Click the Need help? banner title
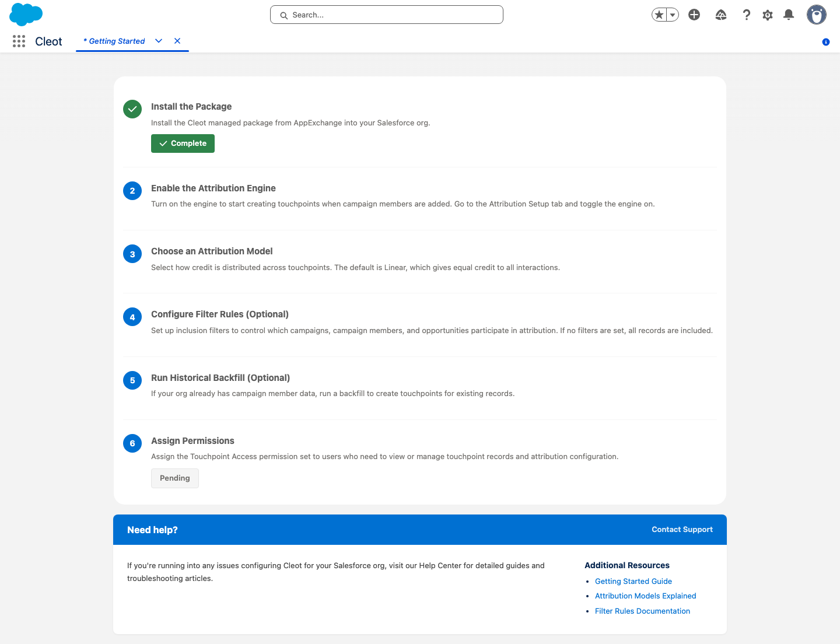840x644 pixels. pyautogui.click(x=152, y=530)
